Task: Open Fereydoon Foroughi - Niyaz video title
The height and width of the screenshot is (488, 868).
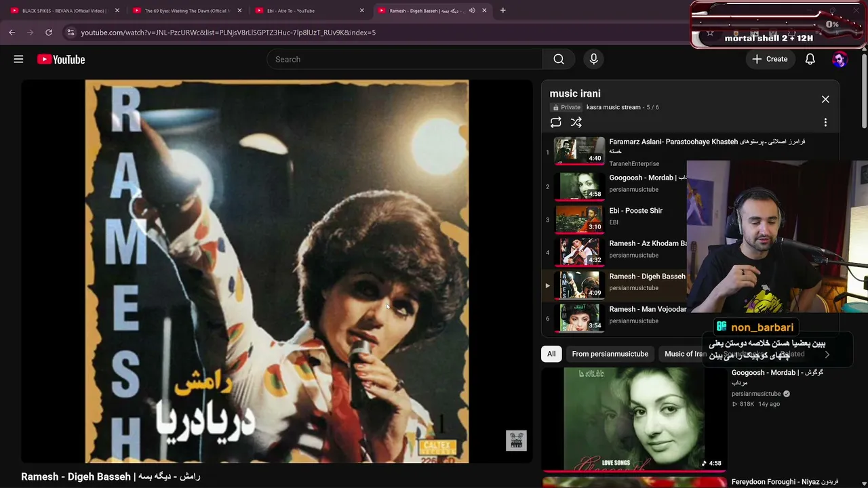Action: 785,482
